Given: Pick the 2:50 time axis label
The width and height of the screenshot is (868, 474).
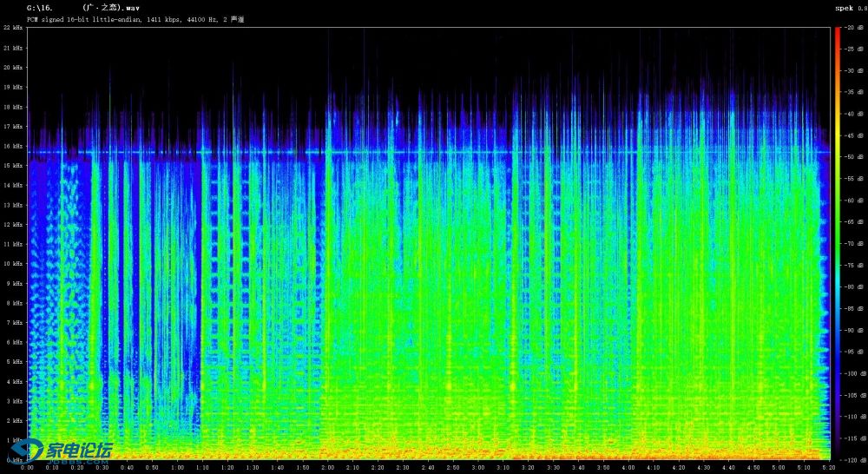Looking at the screenshot, I should point(454,468).
